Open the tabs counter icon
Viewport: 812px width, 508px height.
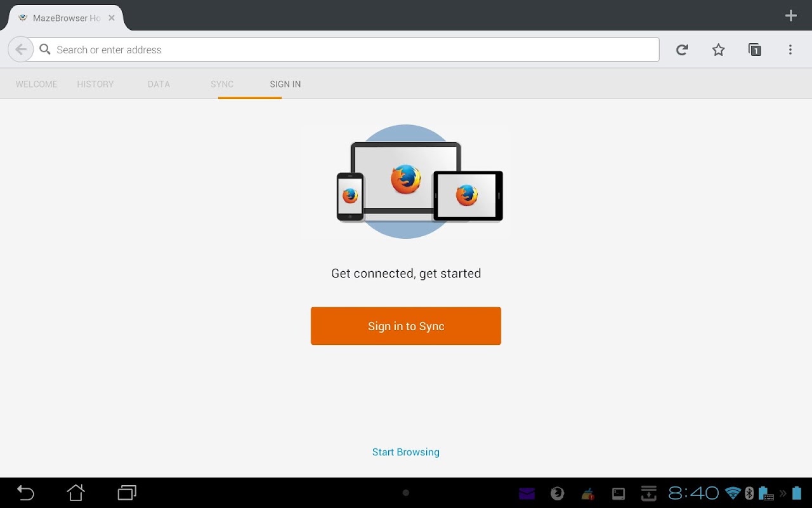[x=754, y=50]
